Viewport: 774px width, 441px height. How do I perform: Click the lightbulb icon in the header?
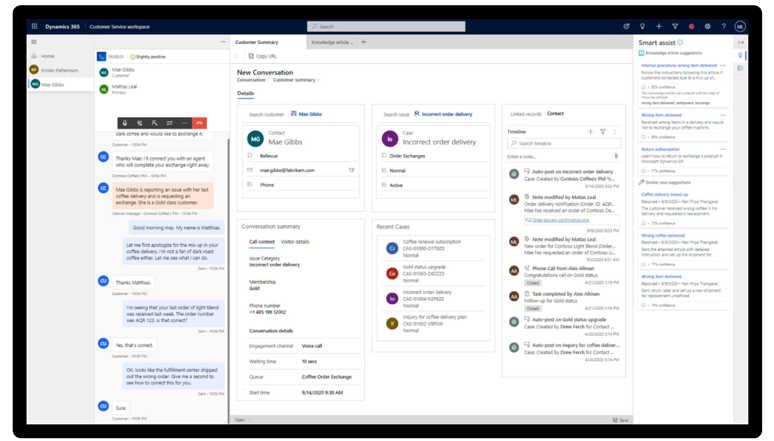[x=642, y=26]
